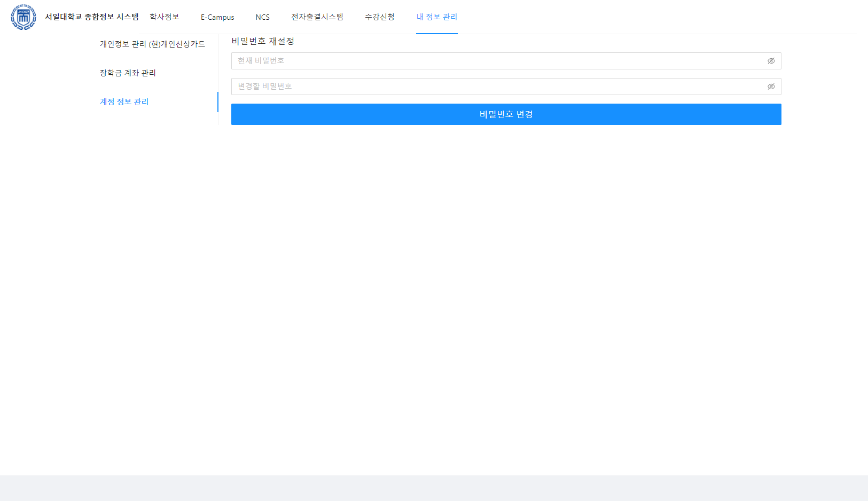The width and height of the screenshot is (868, 501).
Task: Select the 내 정보 관리 tab
Action: 437,17
